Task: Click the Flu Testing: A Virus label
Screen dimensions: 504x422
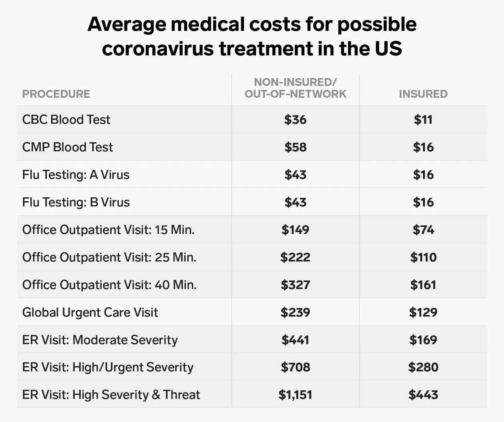Action: [76, 175]
